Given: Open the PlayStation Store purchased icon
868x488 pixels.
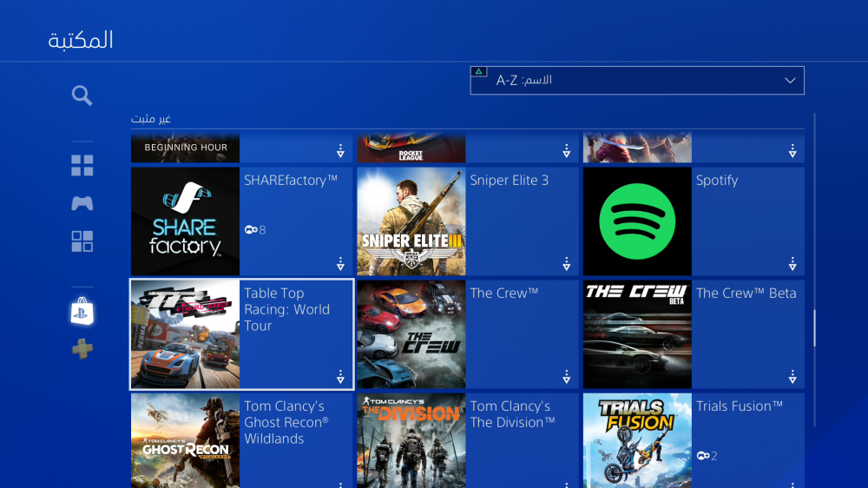Looking at the screenshot, I should (82, 313).
